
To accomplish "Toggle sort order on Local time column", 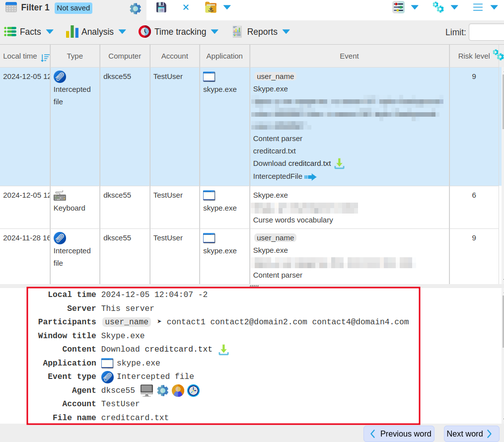I will pos(45,57).
